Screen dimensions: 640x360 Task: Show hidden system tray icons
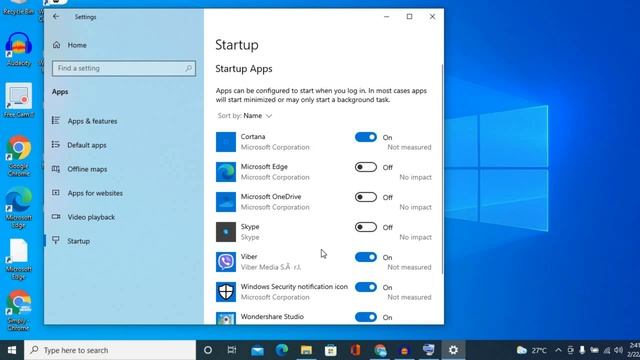coord(558,350)
